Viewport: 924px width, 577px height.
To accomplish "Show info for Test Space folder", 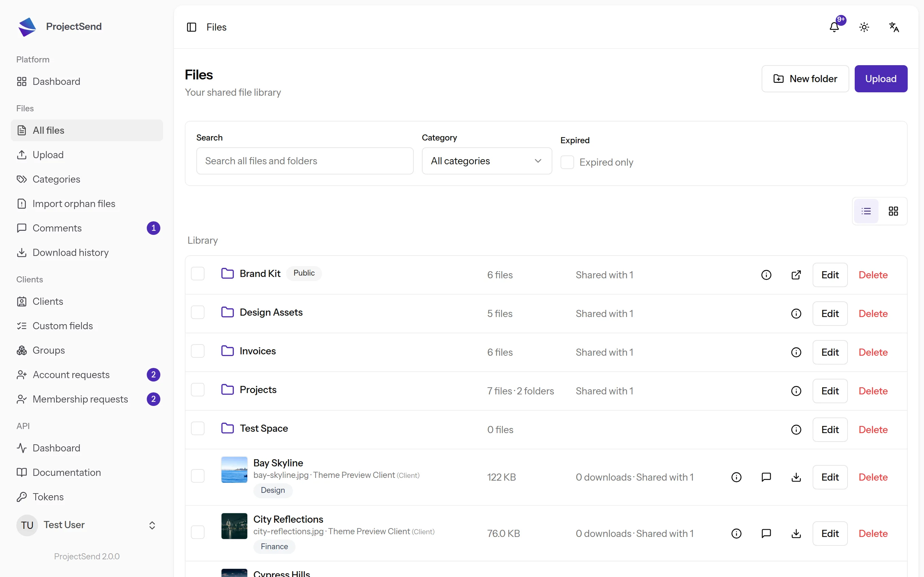I will pos(796,430).
